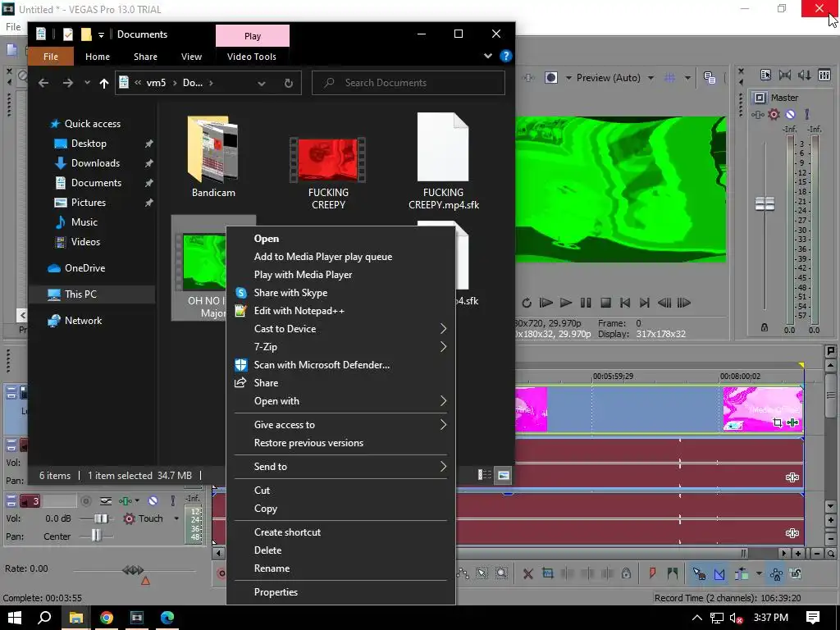Expand Explorer ribbon chevron
This screenshot has height=630, width=840.
487,56
